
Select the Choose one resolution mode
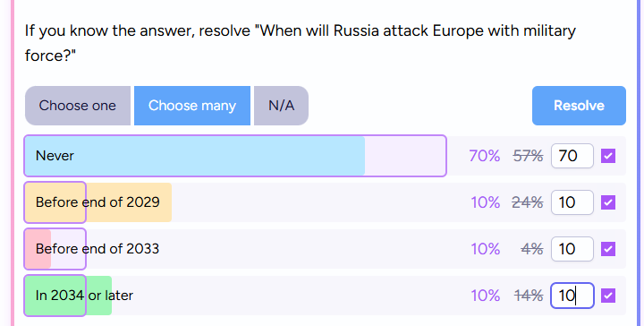pyautogui.click(x=78, y=106)
